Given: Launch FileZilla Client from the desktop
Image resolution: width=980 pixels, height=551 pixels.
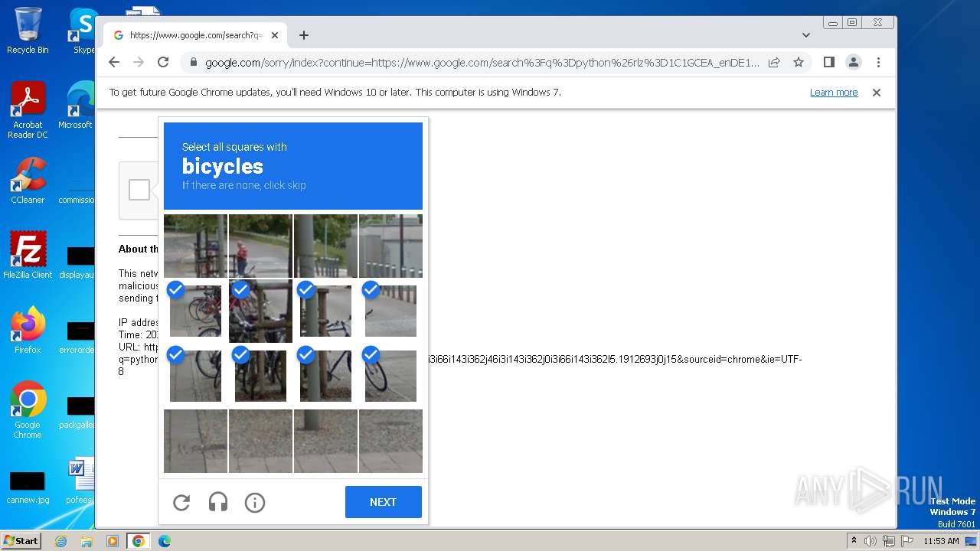Looking at the screenshot, I should 28,255.
